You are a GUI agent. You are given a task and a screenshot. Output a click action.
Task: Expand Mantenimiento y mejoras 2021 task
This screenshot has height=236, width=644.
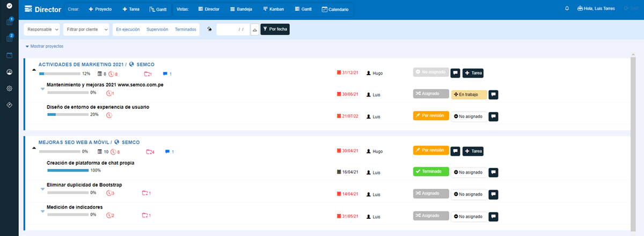pyautogui.click(x=42, y=88)
